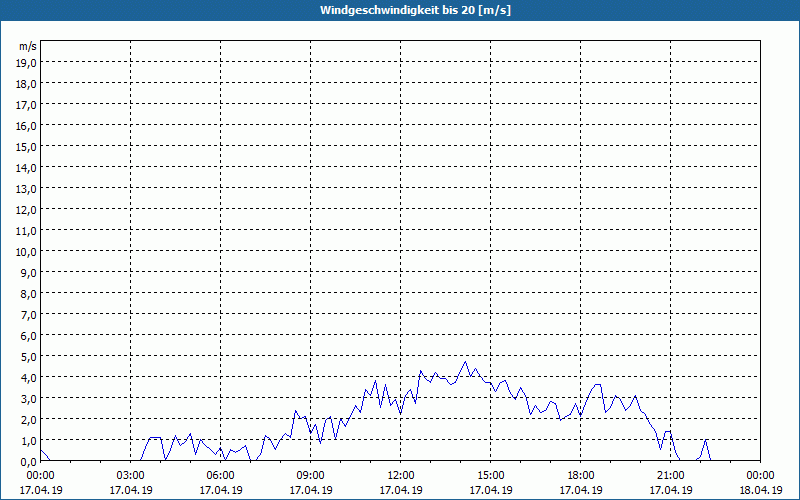Select the 18,0 y-axis label
This screenshot has height=500, width=800.
click(27, 84)
